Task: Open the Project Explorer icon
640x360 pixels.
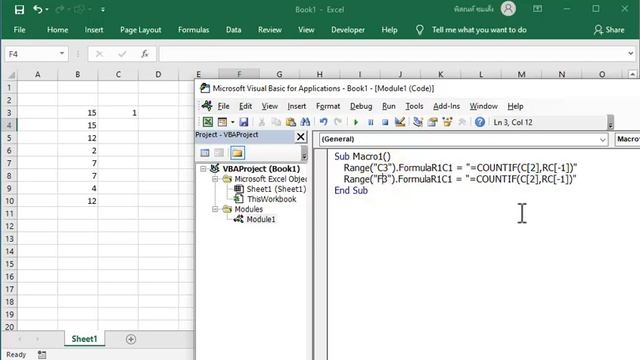Action: (x=418, y=122)
